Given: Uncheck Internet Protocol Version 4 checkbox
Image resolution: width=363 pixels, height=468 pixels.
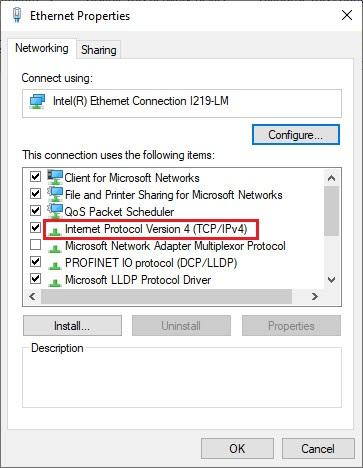Looking at the screenshot, I should [35, 228].
